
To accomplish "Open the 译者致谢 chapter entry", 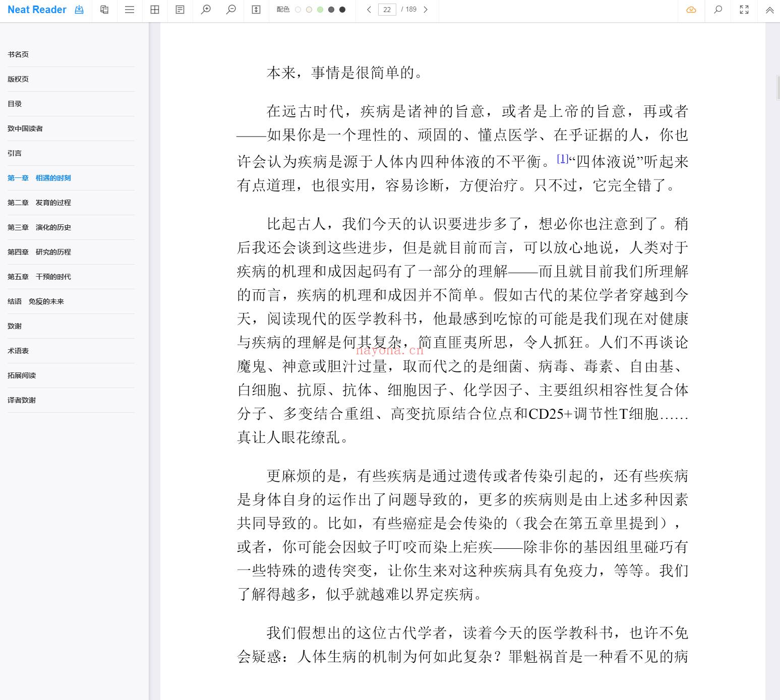I will coord(71,400).
